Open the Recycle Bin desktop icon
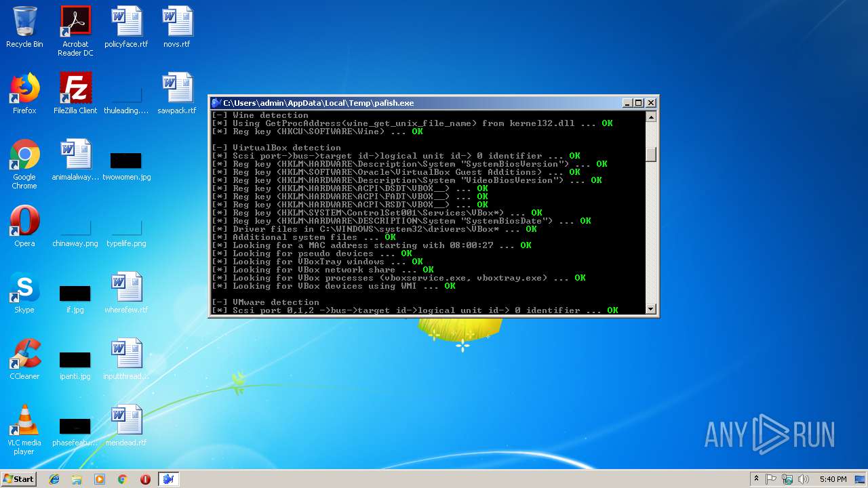The width and height of the screenshot is (868, 488). (x=24, y=27)
